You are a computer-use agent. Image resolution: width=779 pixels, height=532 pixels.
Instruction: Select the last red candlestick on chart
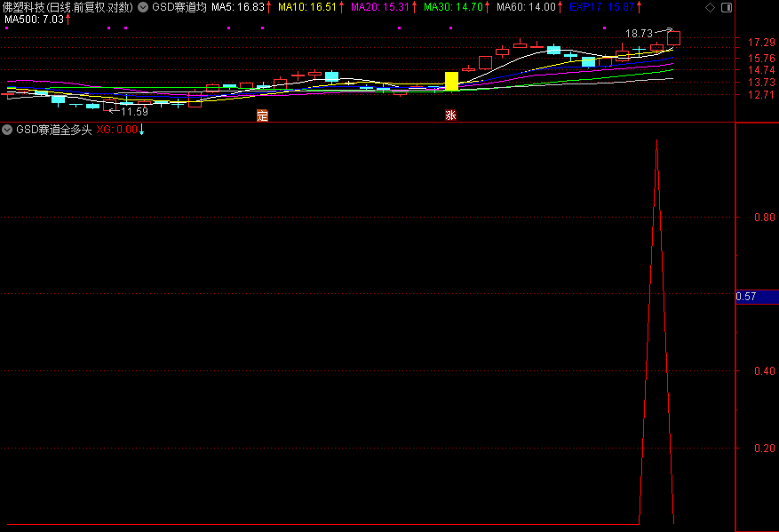coord(674,38)
